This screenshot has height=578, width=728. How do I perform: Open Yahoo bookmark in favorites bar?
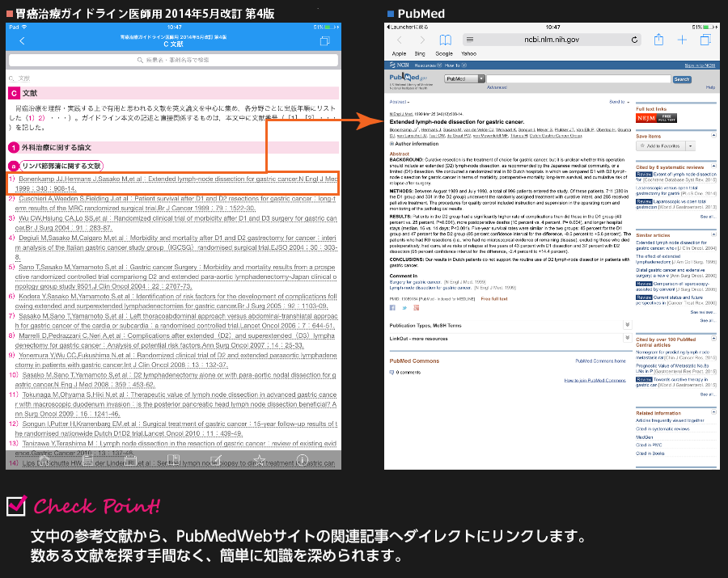pos(468,54)
